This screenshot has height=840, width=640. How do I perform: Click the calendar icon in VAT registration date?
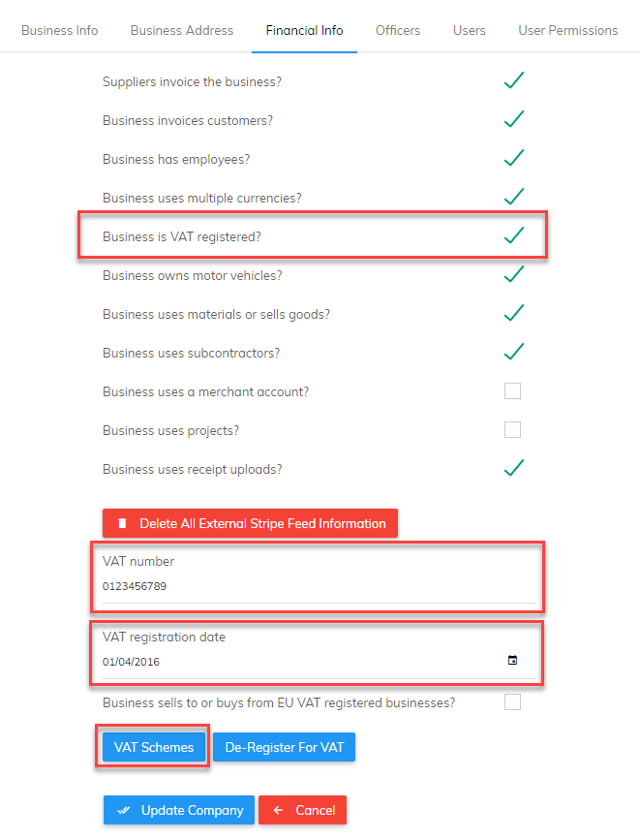point(512,660)
